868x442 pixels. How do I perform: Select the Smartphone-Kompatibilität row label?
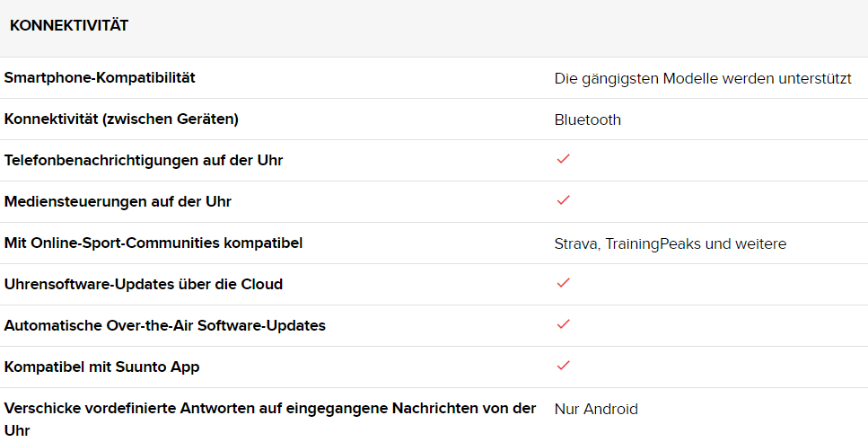(x=100, y=78)
